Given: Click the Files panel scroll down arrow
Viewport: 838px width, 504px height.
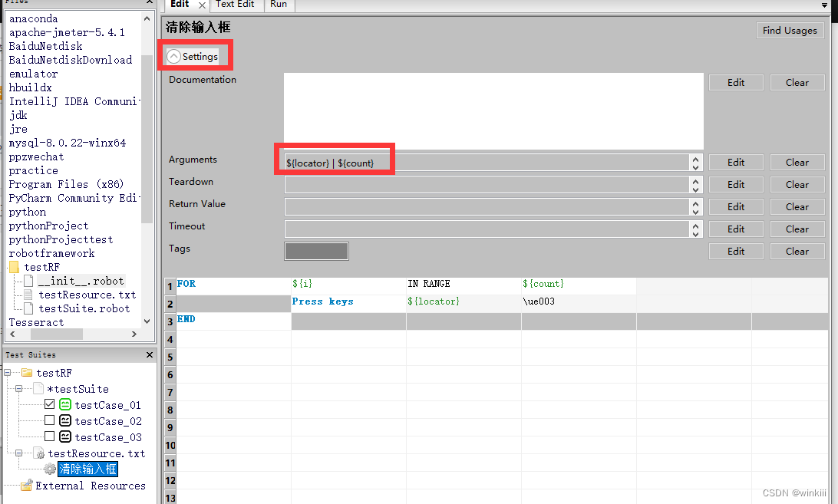Looking at the screenshot, I should (x=147, y=321).
